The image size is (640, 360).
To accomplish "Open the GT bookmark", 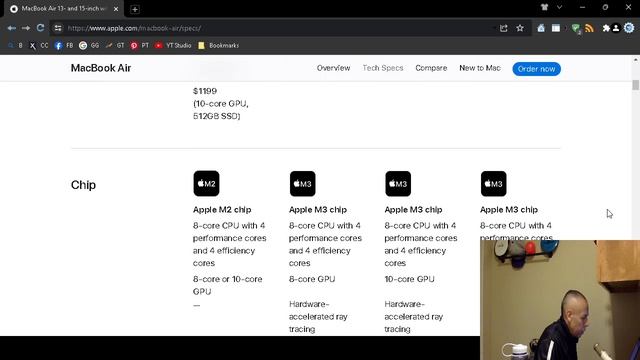I will (115, 45).
